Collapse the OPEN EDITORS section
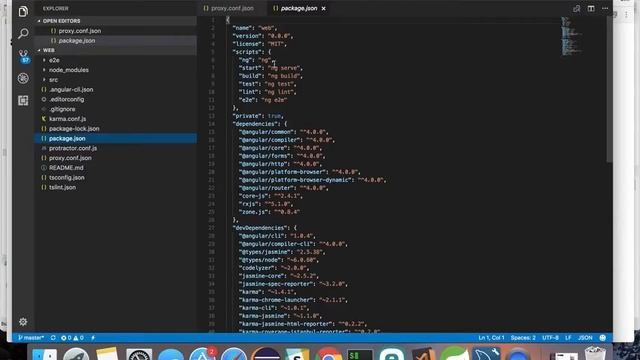The height and width of the screenshot is (360, 640). [116, 21]
